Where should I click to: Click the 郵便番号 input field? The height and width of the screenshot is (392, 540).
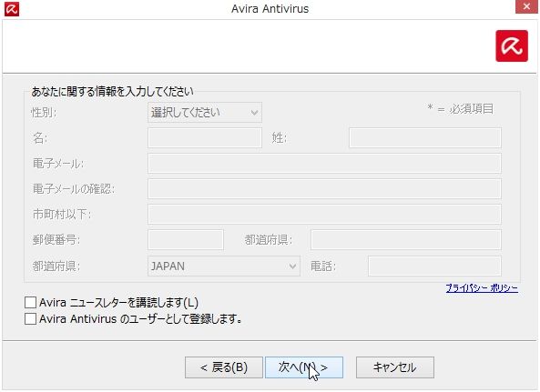point(186,240)
